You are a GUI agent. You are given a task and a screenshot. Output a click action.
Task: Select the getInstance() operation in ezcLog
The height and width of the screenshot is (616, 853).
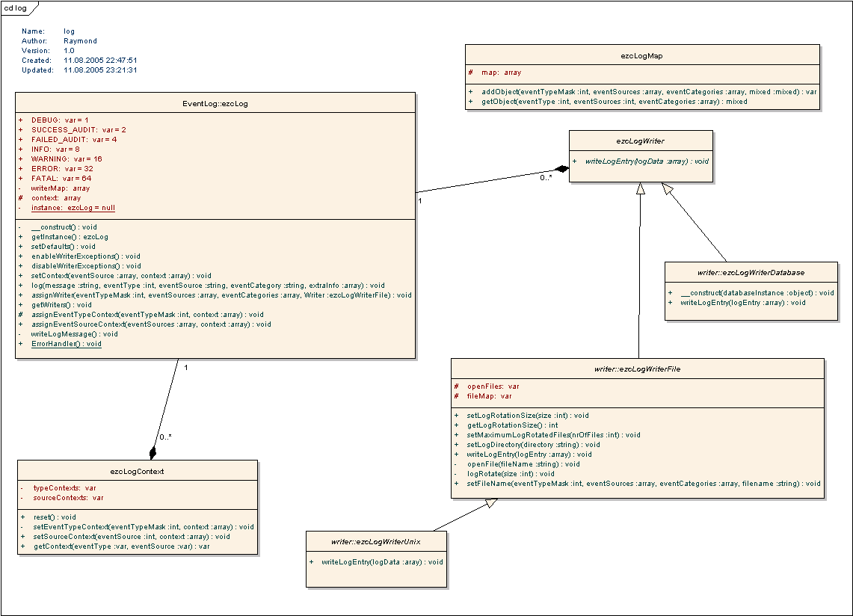point(70,237)
